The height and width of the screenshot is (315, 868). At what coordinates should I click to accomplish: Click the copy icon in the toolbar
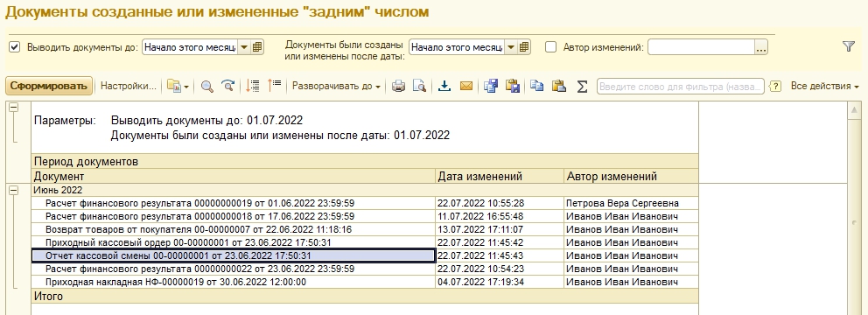(x=536, y=86)
